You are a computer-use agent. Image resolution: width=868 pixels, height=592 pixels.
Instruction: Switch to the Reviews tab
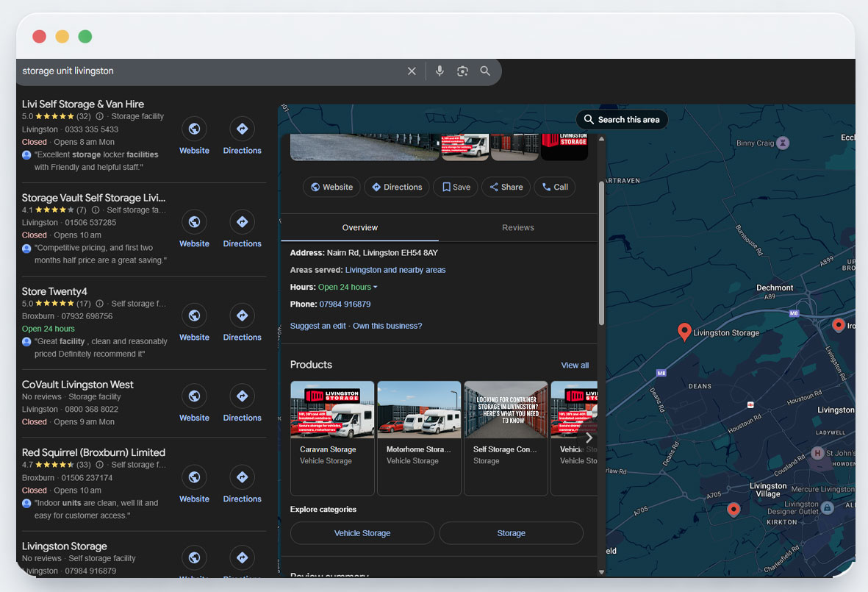(517, 228)
